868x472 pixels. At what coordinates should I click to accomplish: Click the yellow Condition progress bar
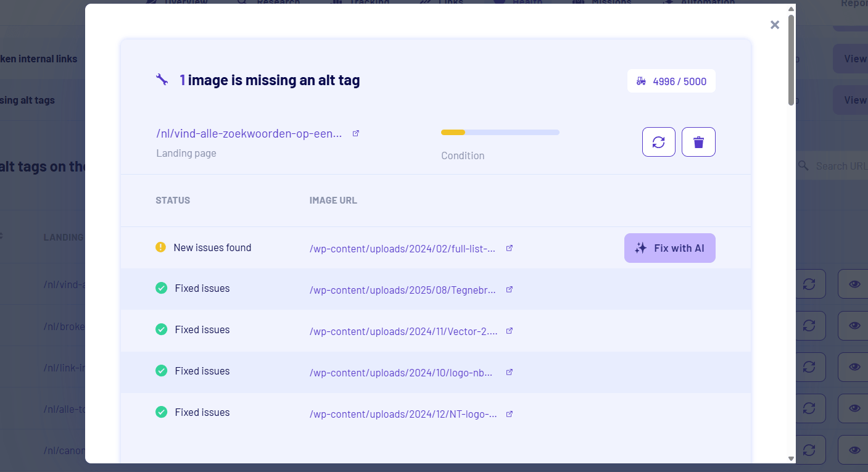pyautogui.click(x=452, y=132)
